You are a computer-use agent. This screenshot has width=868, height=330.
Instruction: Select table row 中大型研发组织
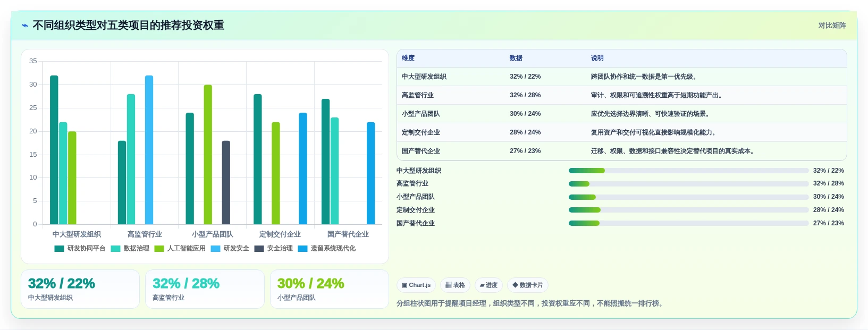(621, 77)
